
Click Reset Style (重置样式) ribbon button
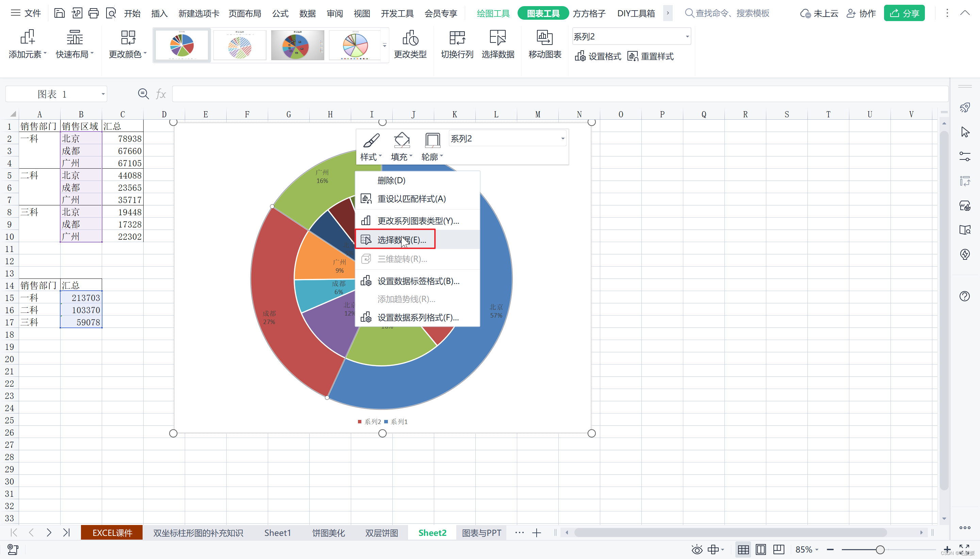tap(650, 56)
